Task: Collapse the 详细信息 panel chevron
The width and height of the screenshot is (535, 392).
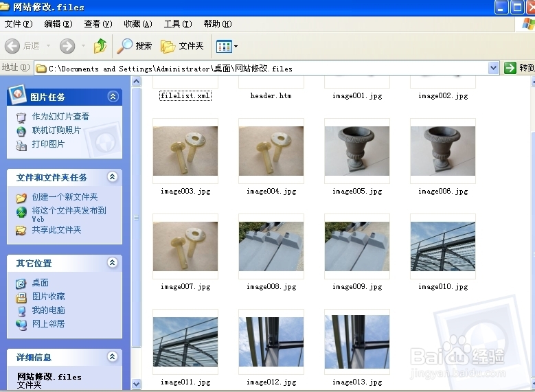Action: (x=112, y=357)
